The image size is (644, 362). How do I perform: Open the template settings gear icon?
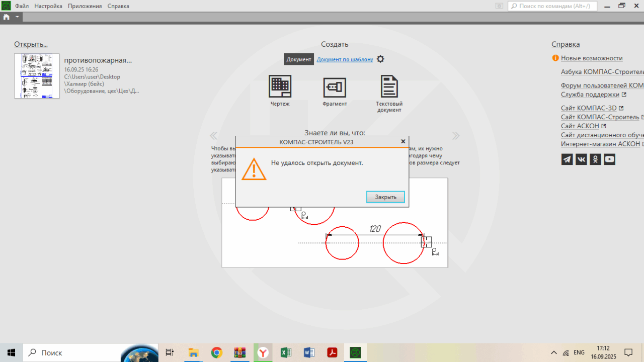380,59
